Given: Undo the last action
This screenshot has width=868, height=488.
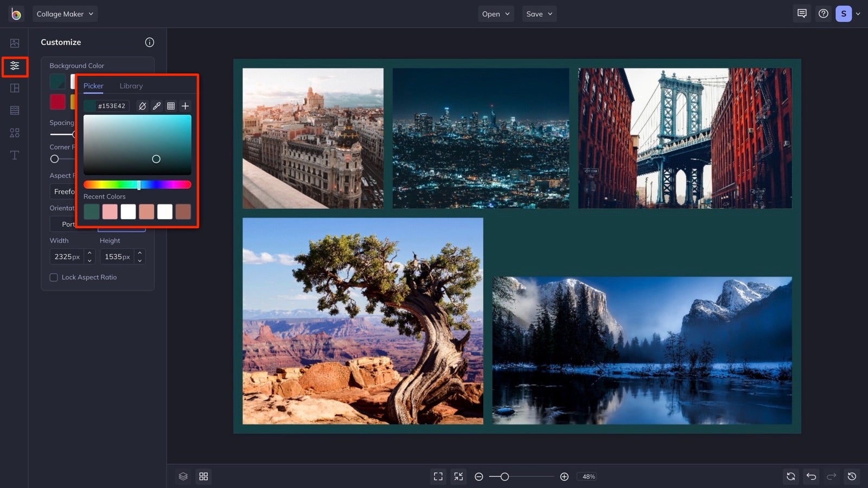Looking at the screenshot, I should pyautogui.click(x=811, y=476).
